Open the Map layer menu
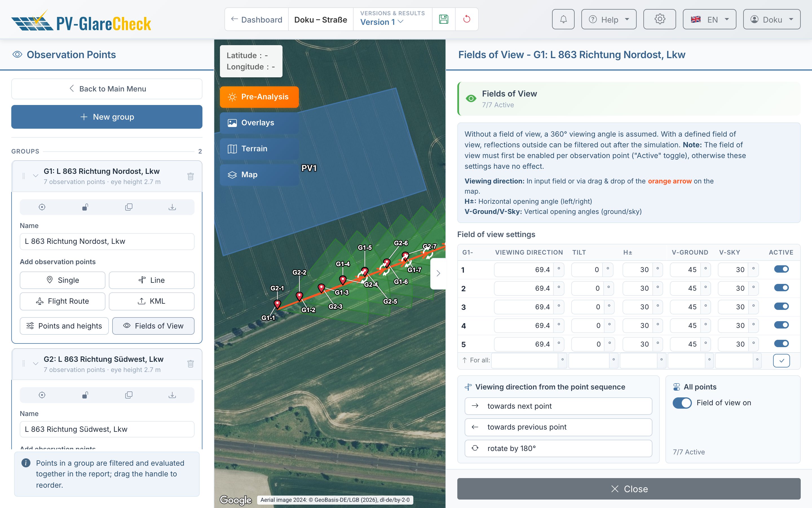 pyautogui.click(x=259, y=175)
